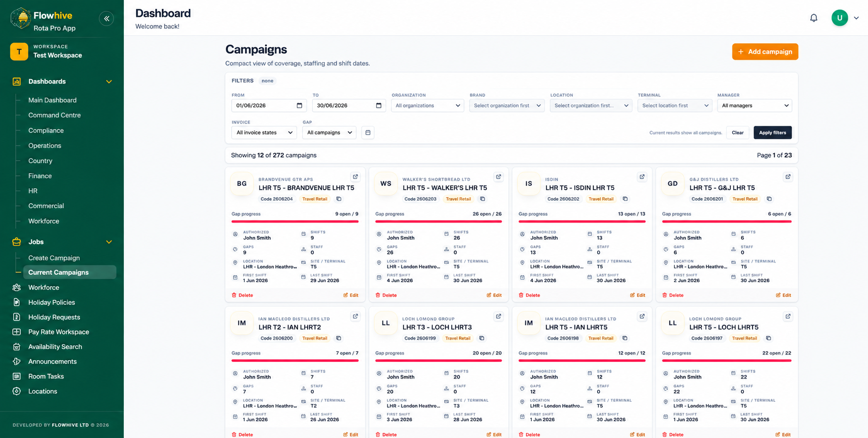Open Command Centre dashboard
868x438 pixels.
pyautogui.click(x=54, y=115)
